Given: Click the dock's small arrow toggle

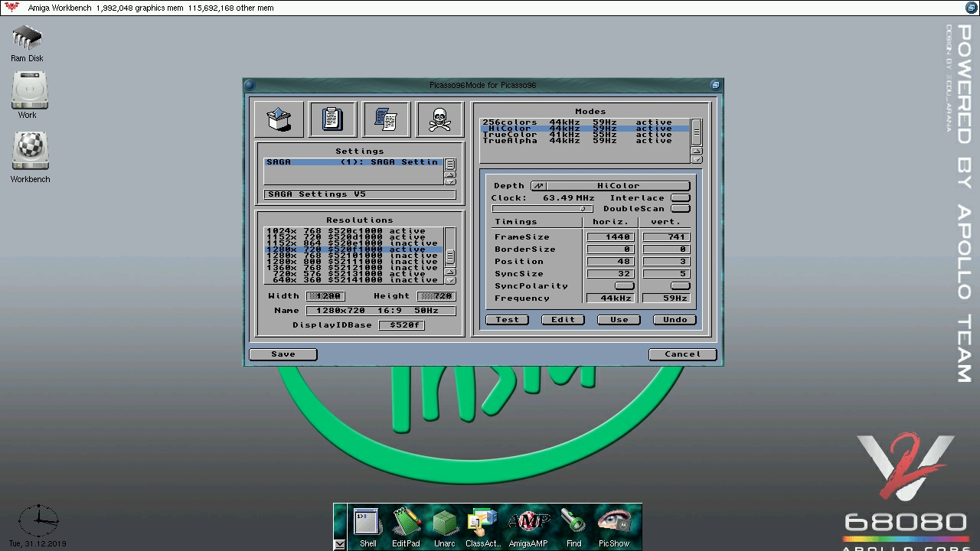Looking at the screenshot, I should (x=339, y=544).
